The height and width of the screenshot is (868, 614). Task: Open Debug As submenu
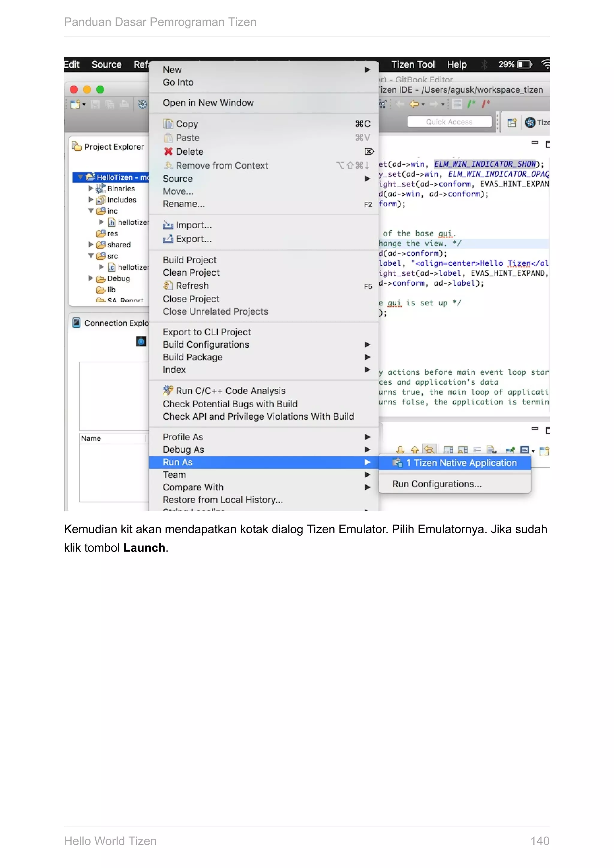264,450
